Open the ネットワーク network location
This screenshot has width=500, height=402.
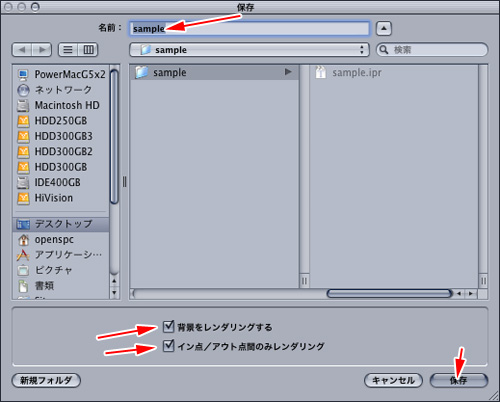click(x=61, y=90)
